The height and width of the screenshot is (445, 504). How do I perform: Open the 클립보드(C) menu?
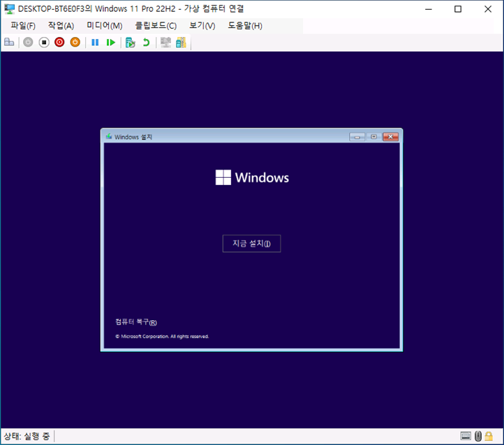point(156,26)
